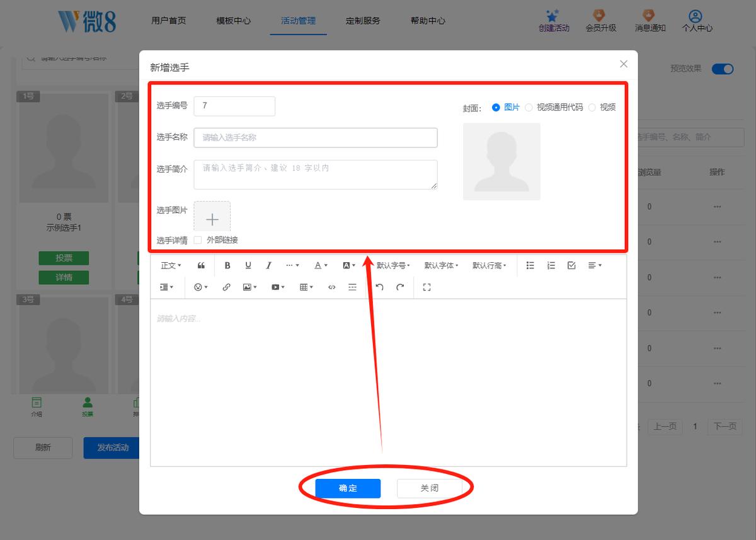Toggle underline formatting in the editor
Image resolution: width=756 pixels, height=540 pixels.
coord(248,266)
